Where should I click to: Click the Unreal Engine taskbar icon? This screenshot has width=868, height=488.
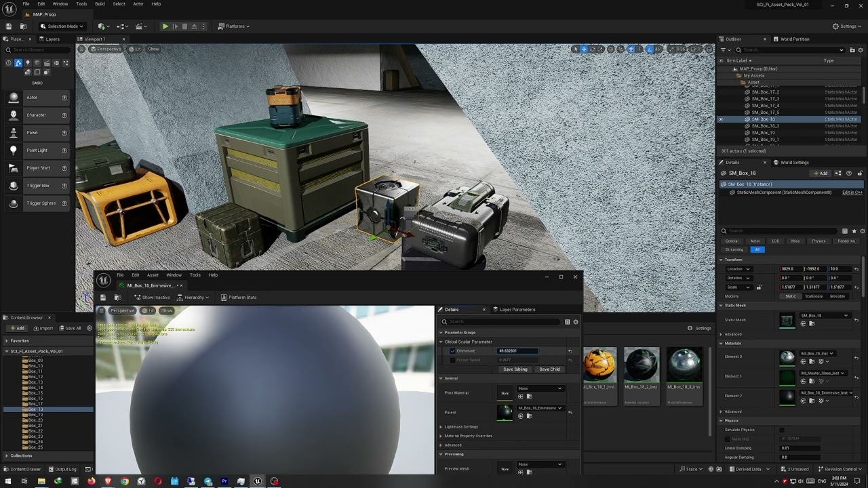[258, 481]
